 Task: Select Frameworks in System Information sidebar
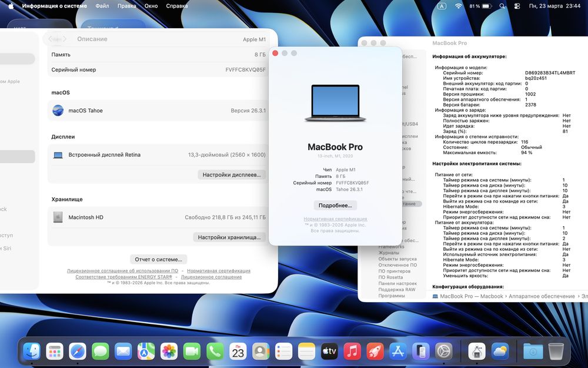click(x=391, y=247)
